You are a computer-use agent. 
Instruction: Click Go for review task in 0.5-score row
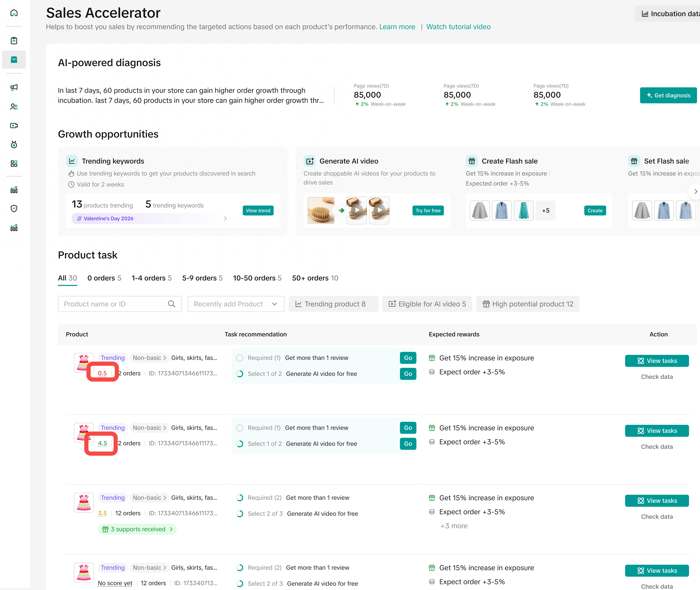[x=408, y=358]
